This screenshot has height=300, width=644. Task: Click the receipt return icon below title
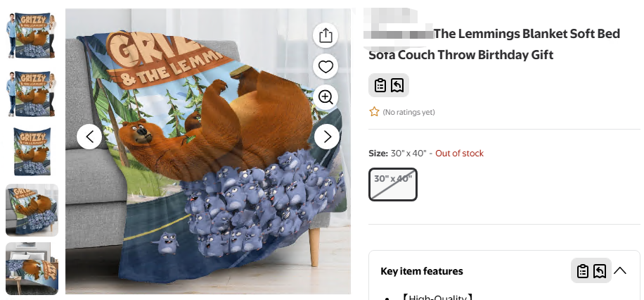click(397, 85)
